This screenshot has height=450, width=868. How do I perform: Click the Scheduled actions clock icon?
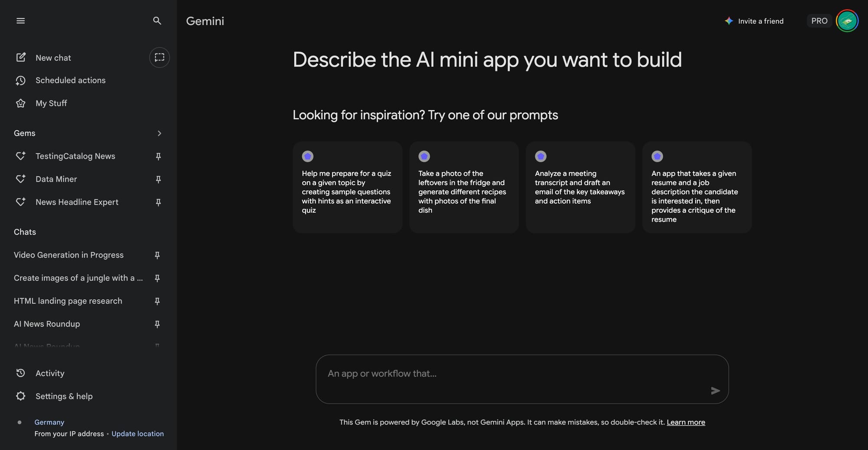point(20,80)
